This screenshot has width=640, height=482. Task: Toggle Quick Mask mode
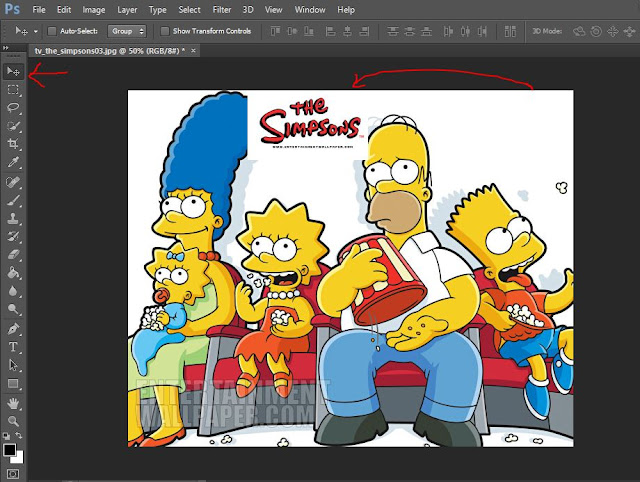(x=13, y=474)
